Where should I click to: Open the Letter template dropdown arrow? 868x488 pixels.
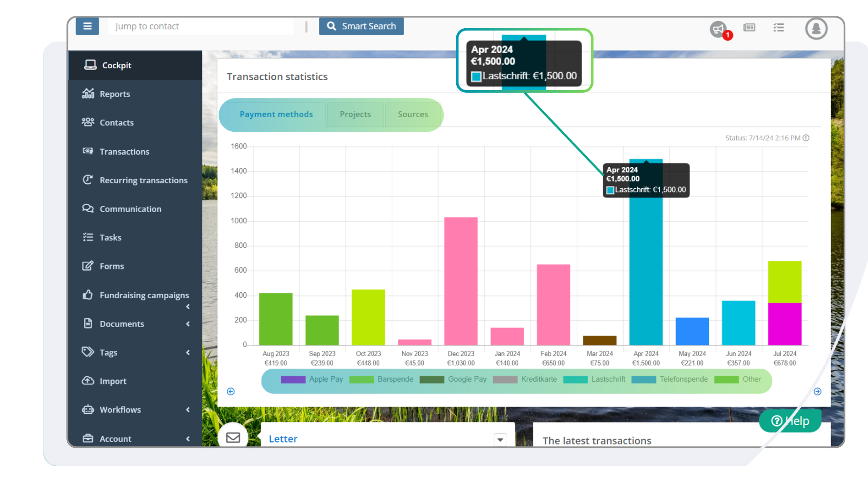pos(500,440)
